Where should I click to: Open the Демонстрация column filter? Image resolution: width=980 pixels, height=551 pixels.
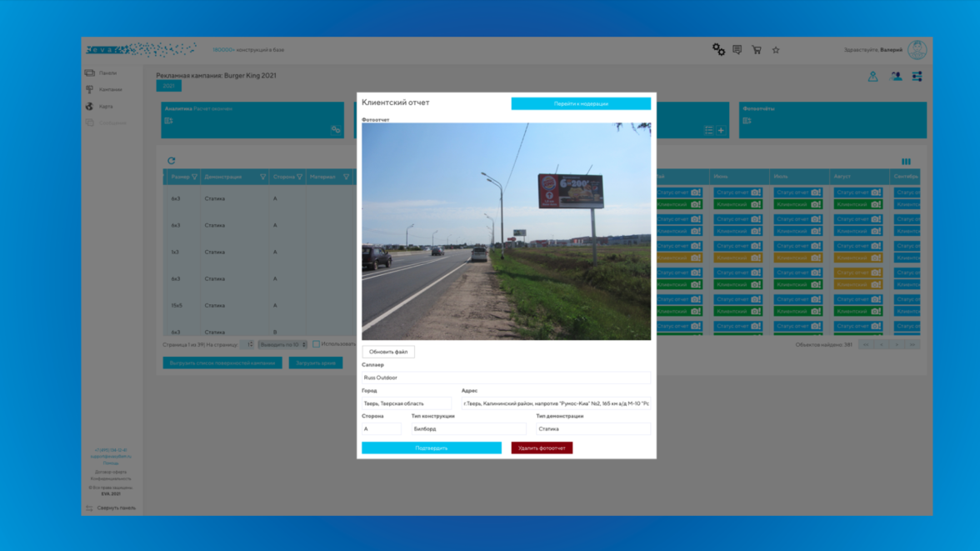[x=262, y=177]
